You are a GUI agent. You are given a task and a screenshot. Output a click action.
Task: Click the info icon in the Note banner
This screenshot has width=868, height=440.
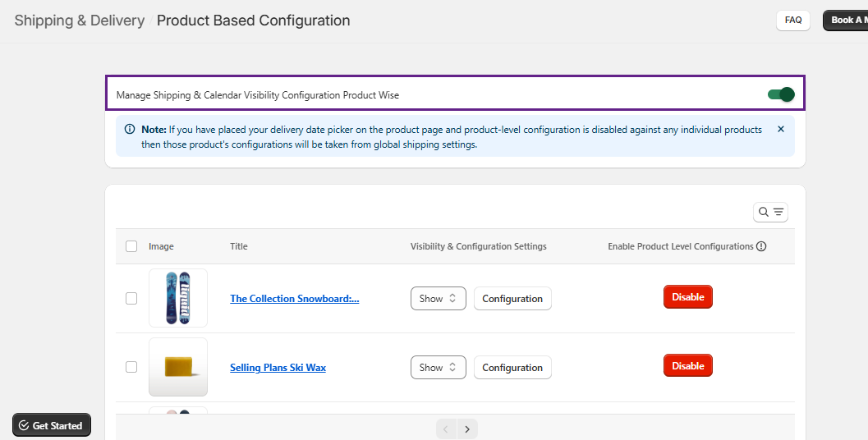[130, 130]
